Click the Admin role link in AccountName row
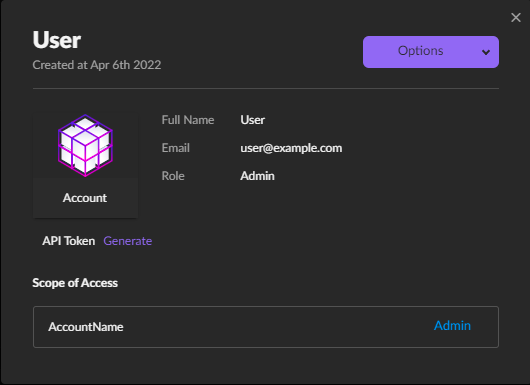The image size is (530, 385). tap(452, 326)
